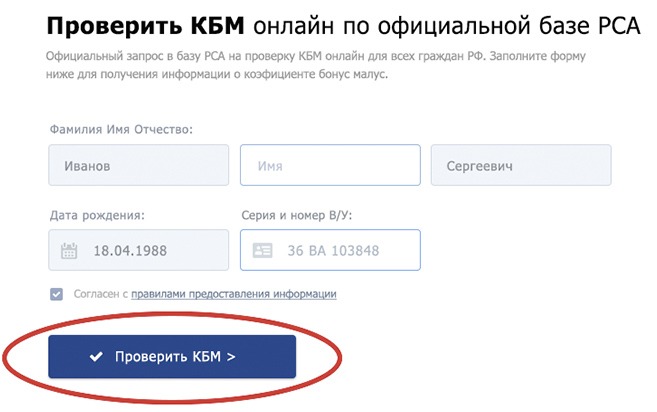Click the Серия и номер В/У label
The image size is (657, 412).
click(297, 215)
